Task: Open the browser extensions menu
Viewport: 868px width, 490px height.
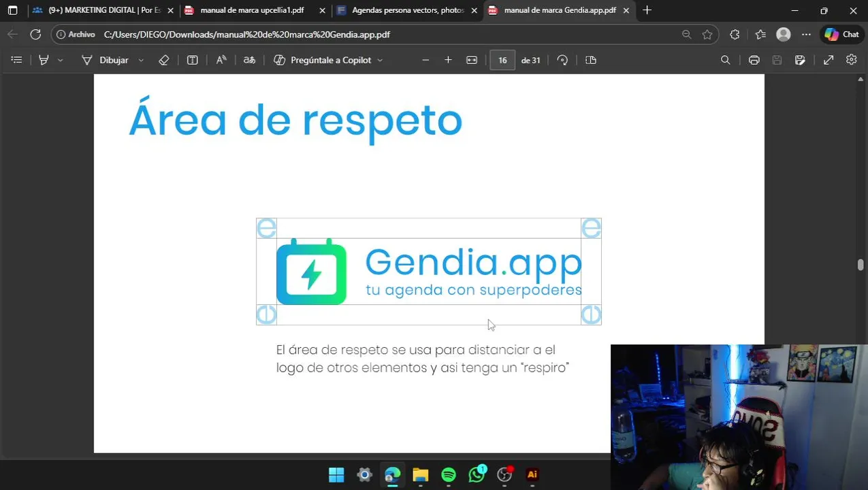Action: (x=735, y=34)
